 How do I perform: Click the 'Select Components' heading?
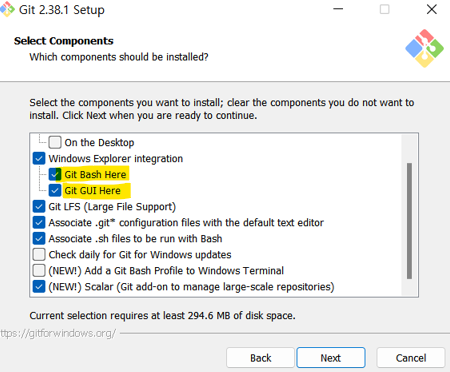pos(64,41)
